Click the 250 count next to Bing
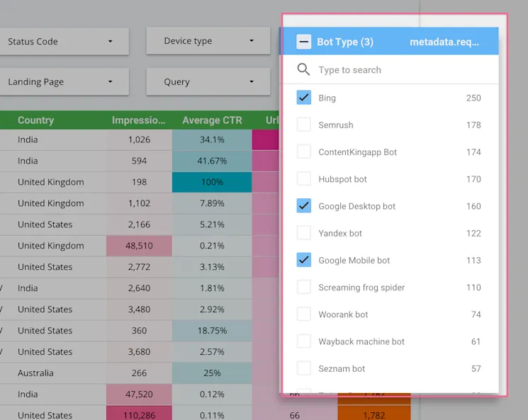 click(473, 98)
